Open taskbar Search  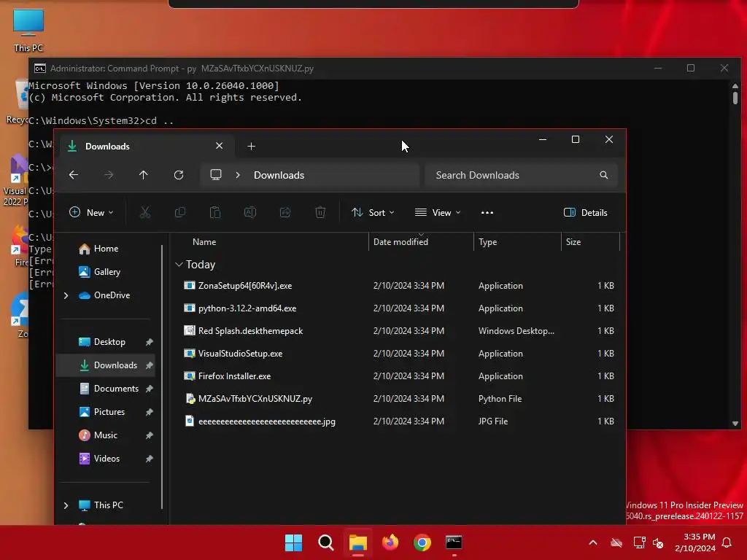(x=326, y=542)
